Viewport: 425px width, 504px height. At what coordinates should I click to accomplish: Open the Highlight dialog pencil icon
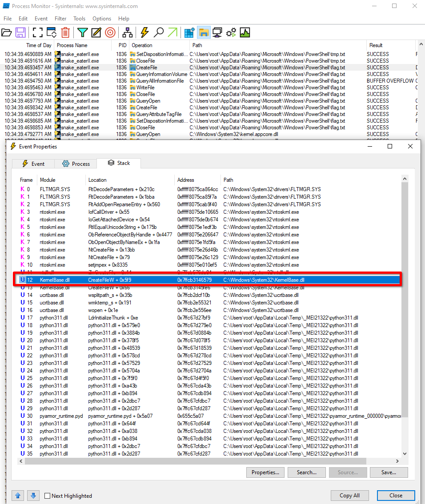[x=96, y=32]
